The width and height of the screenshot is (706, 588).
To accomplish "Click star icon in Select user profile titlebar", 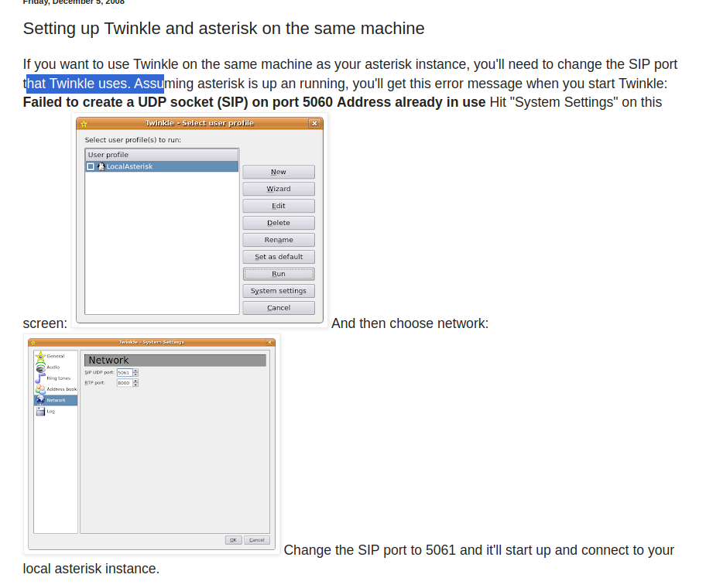I will (84, 123).
